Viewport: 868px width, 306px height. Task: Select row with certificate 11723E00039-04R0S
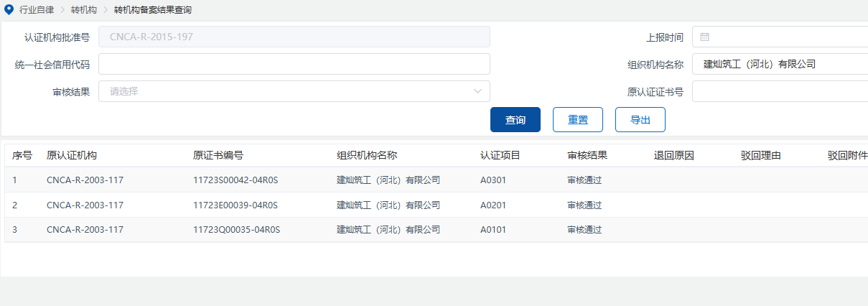(x=235, y=205)
